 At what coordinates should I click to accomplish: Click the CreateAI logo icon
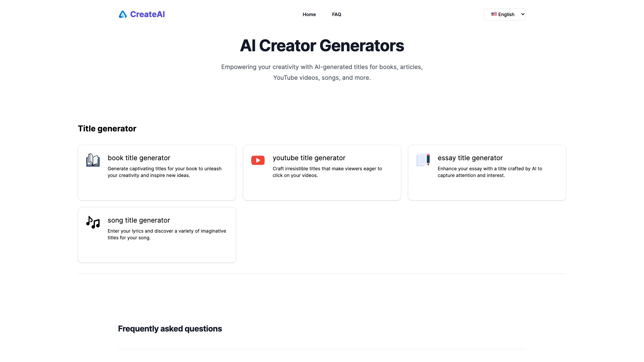[x=122, y=14]
